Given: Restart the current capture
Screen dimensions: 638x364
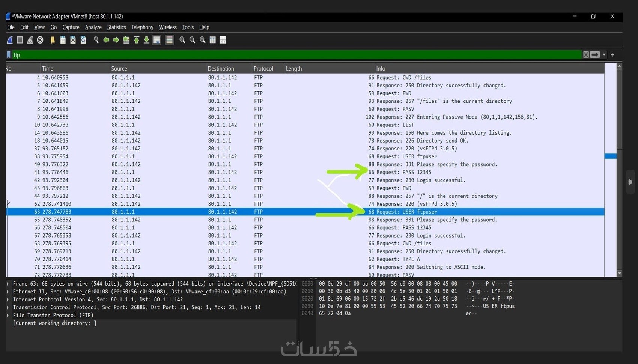Looking at the screenshot, I should (30, 40).
